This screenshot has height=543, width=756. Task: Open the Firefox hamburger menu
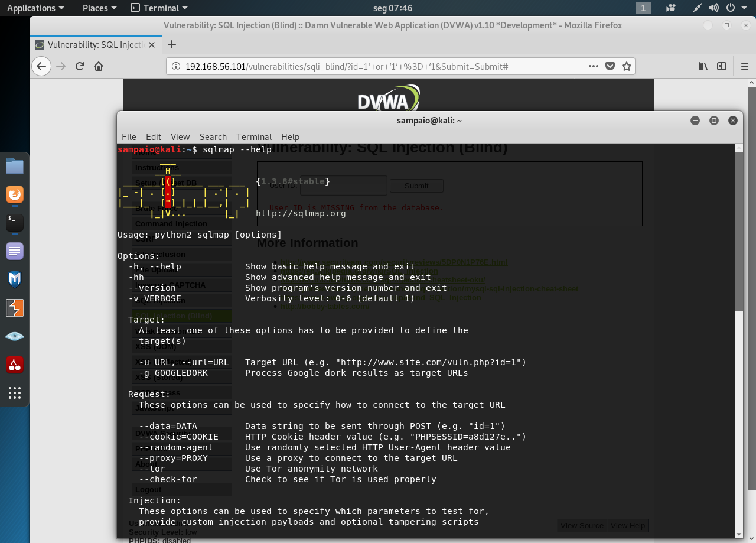(x=744, y=66)
